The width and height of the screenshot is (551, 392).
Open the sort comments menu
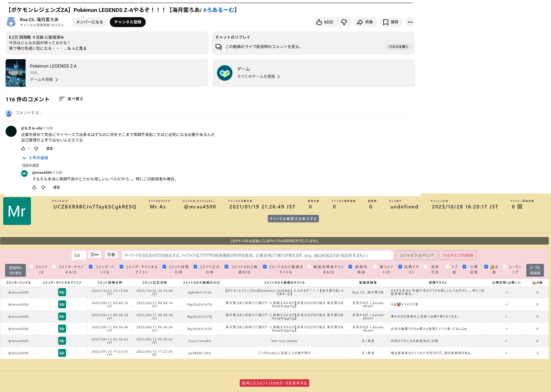pyautogui.click(x=71, y=99)
